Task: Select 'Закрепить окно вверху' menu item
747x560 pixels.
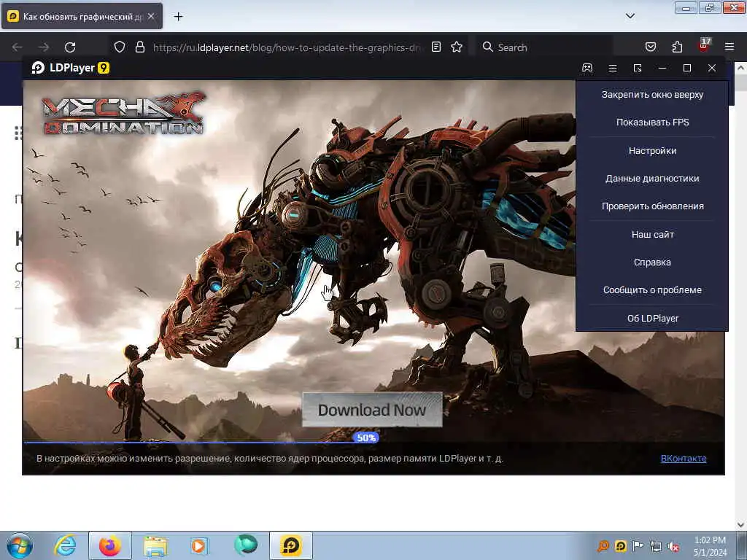Action: pos(652,94)
